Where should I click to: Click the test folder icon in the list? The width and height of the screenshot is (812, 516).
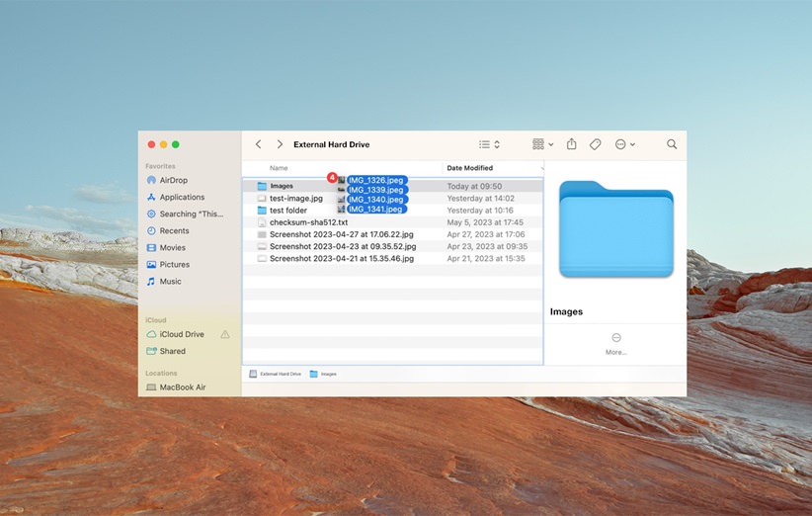(x=262, y=211)
